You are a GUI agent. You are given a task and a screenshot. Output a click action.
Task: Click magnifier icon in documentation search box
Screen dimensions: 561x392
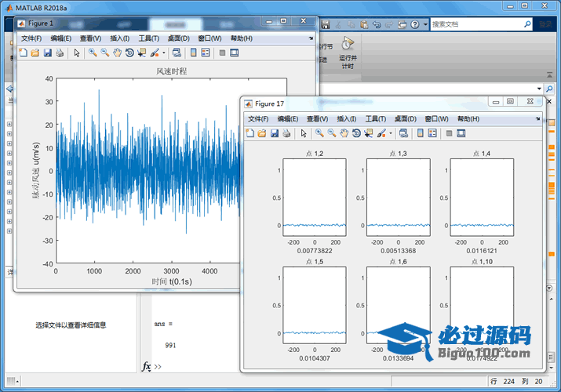click(527, 24)
